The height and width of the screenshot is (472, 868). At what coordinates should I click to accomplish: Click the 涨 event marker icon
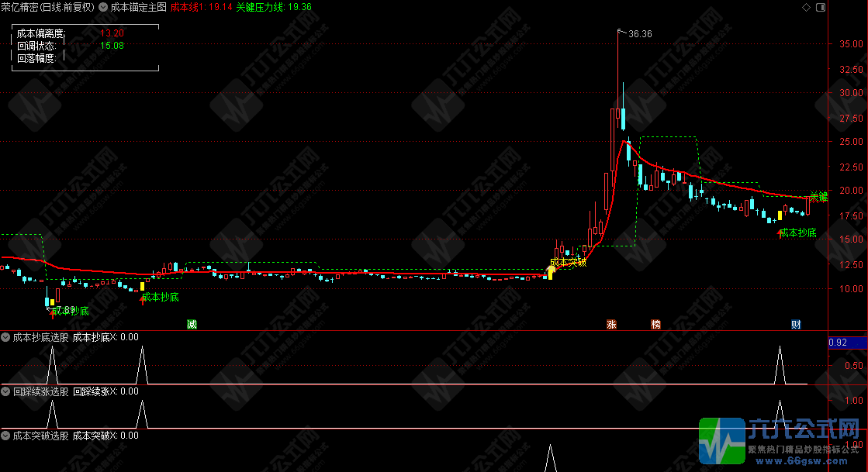pos(611,324)
